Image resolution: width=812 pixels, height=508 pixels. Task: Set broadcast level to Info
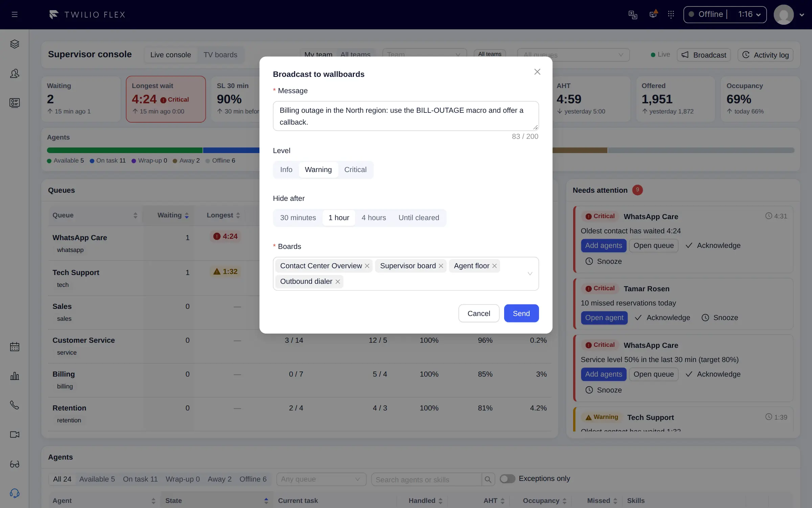(286, 170)
